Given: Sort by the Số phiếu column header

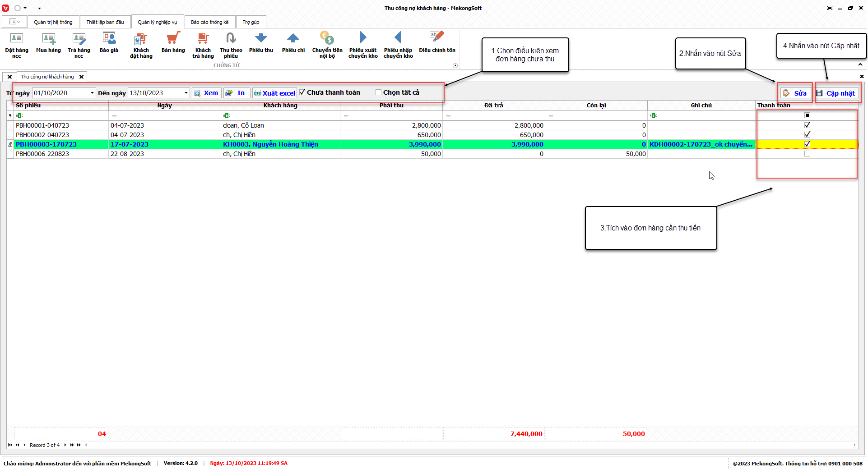Looking at the screenshot, I should [61, 106].
